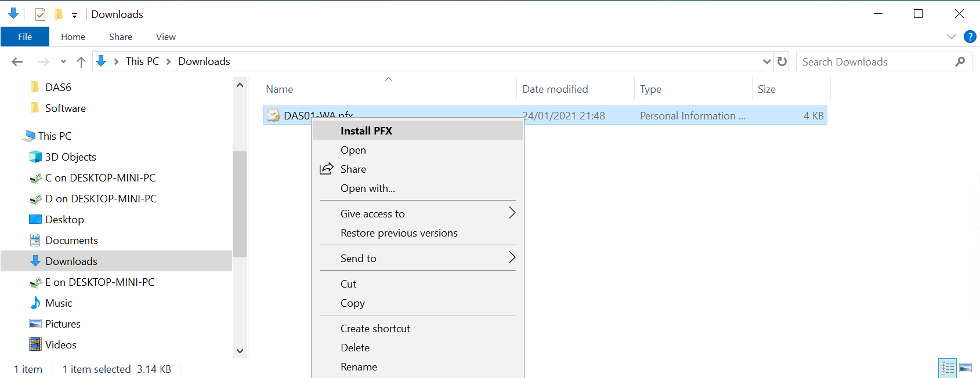The image size is (980, 378).
Task: Click the search magnifier icon
Action: [960, 61]
